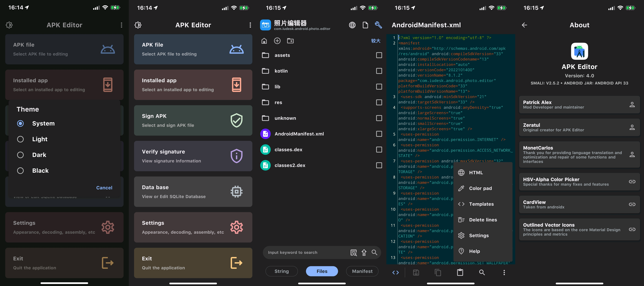This screenshot has height=286, width=644.
Task: Select Delete lines from the editor menu
Action: [x=483, y=220]
